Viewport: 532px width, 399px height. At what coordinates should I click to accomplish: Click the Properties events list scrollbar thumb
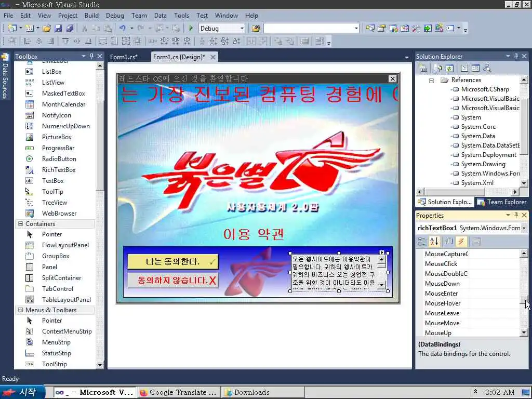524,300
